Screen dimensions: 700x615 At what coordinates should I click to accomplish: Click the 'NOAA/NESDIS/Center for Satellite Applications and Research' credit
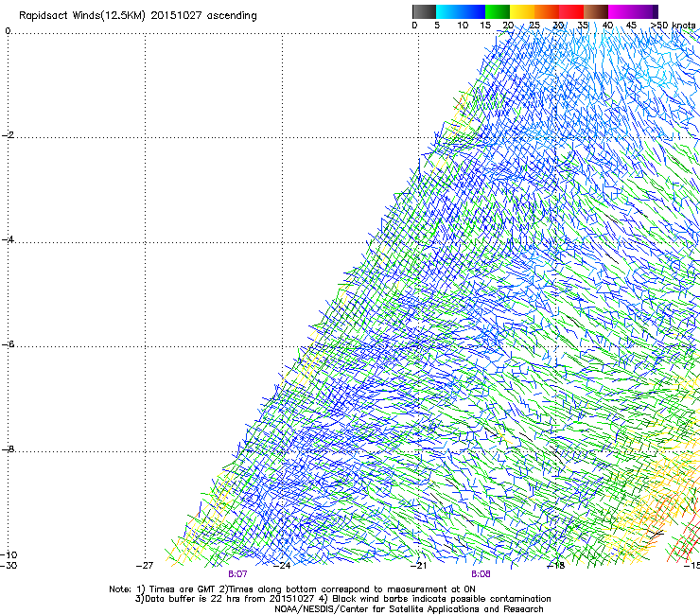409,609
